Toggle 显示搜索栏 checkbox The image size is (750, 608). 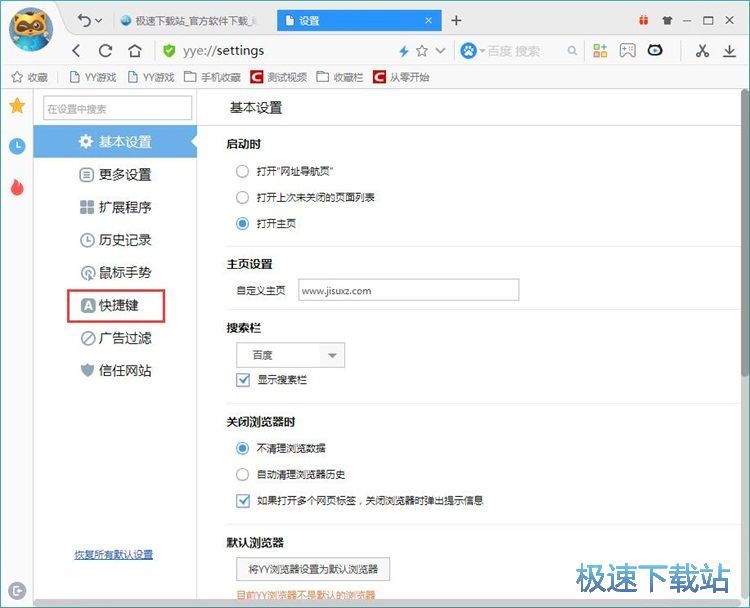pos(243,380)
